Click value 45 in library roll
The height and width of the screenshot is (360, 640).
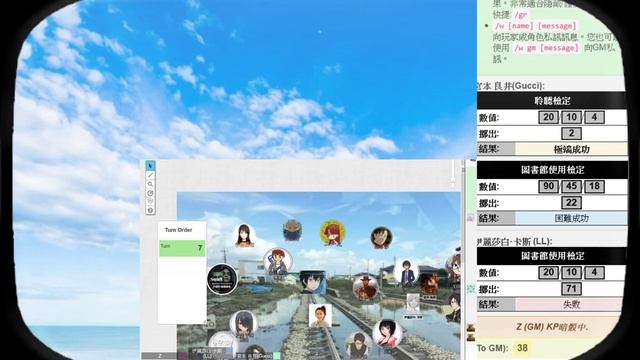pos(571,187)
